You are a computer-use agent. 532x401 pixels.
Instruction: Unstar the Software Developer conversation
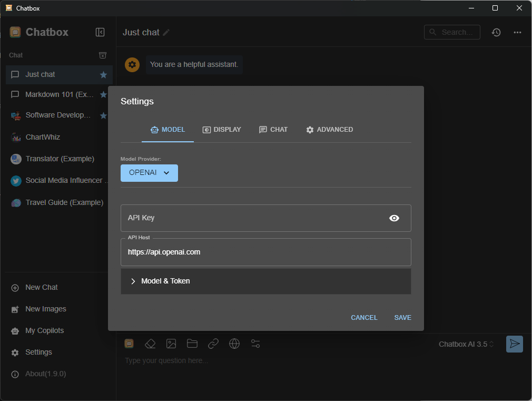pyautogui.click(x=103, y=116)
